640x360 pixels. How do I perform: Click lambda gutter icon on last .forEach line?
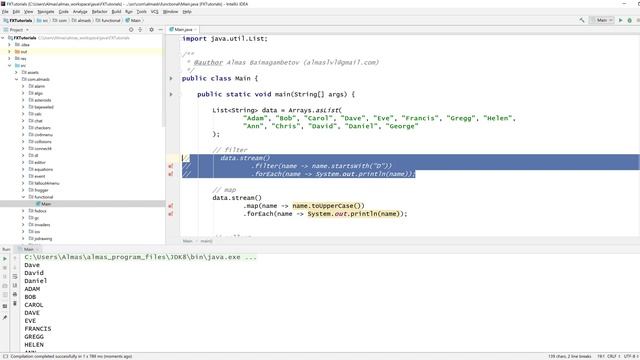pos(171,214)
